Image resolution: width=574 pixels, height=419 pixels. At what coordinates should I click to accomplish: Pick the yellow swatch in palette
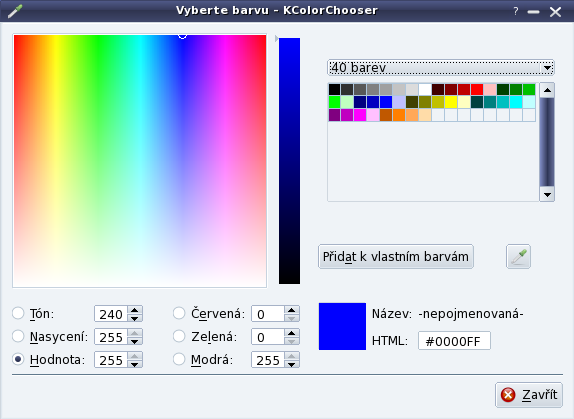tap(451, 102)
